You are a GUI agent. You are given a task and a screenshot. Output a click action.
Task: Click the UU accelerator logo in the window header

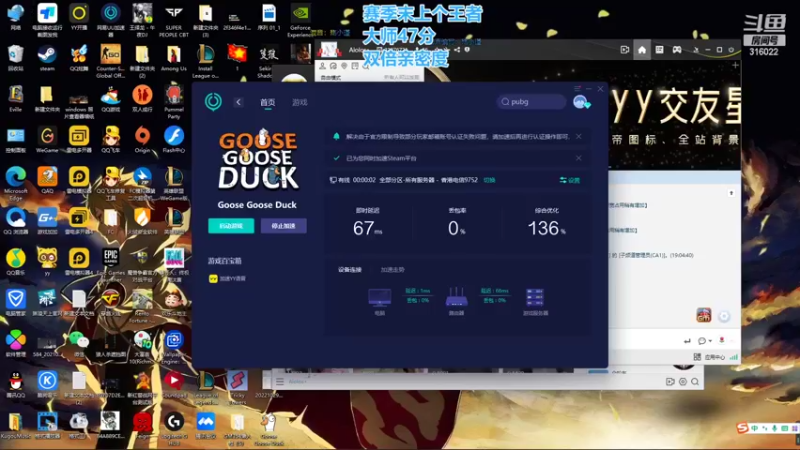(x=213, y=102)
